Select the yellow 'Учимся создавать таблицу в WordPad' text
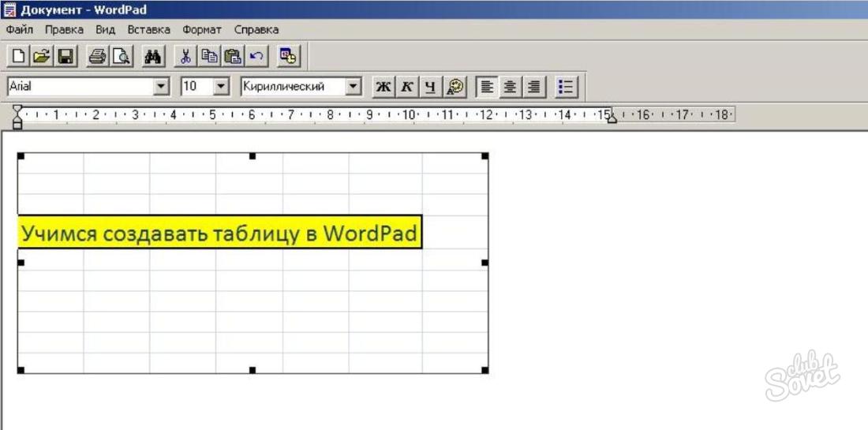The height and width of the screenshot is (430, 868). click(x=219, y=234)
